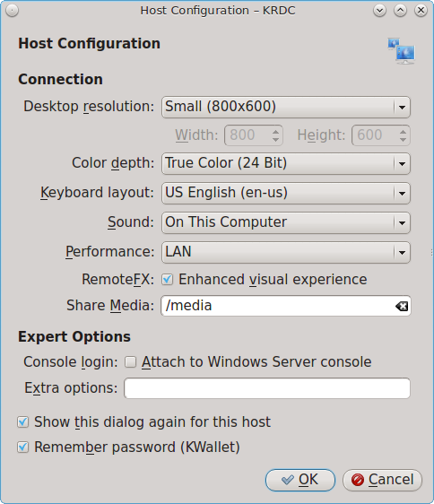Uncheck Show this dialog again for this host
This screenshot has width=434, height=504.
tap(22, 422)
